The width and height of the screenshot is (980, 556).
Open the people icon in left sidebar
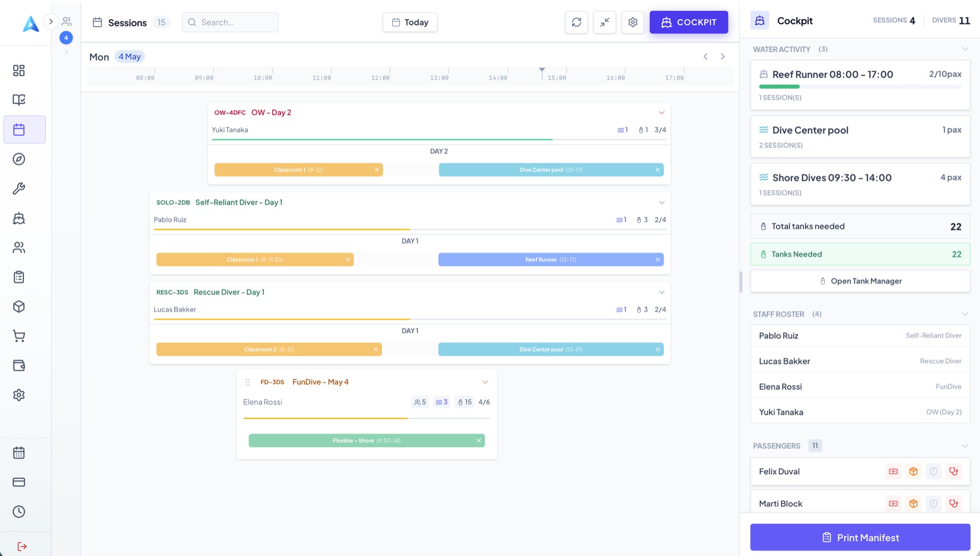pyautogui.click(x=19, y=247)
